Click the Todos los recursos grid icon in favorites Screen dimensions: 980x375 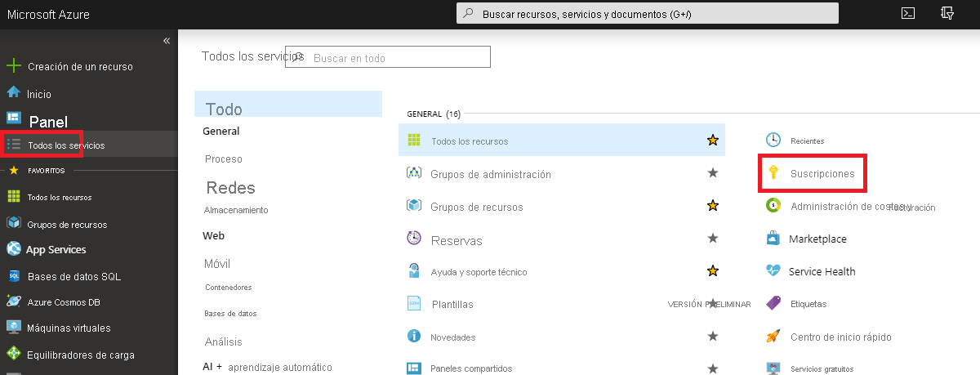point(13,197)
